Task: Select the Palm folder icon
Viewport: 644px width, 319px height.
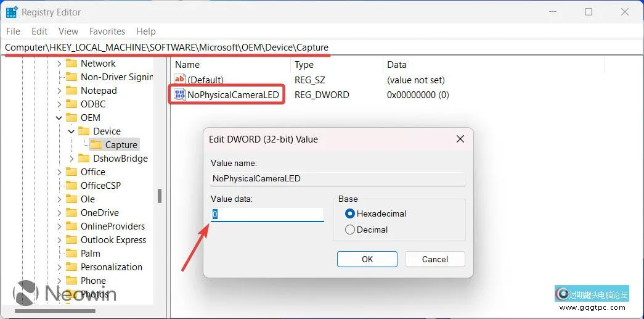Action: (71, 253)
